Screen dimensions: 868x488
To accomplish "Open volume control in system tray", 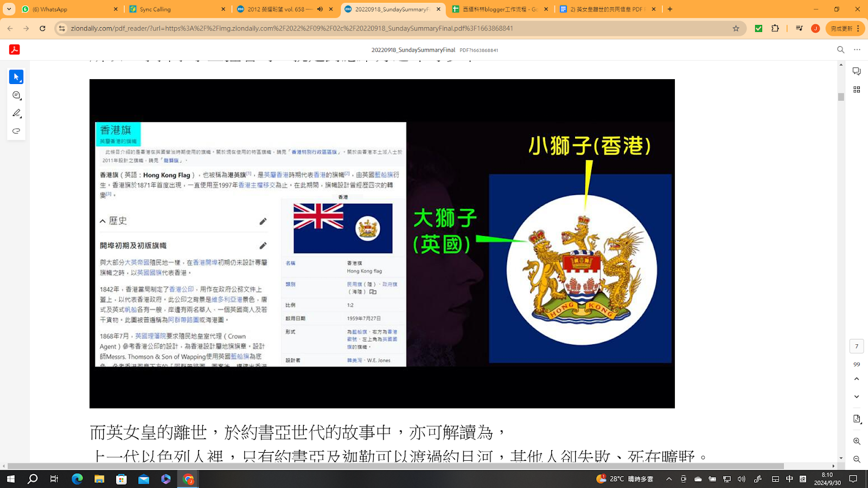I will tap(742, 479).
